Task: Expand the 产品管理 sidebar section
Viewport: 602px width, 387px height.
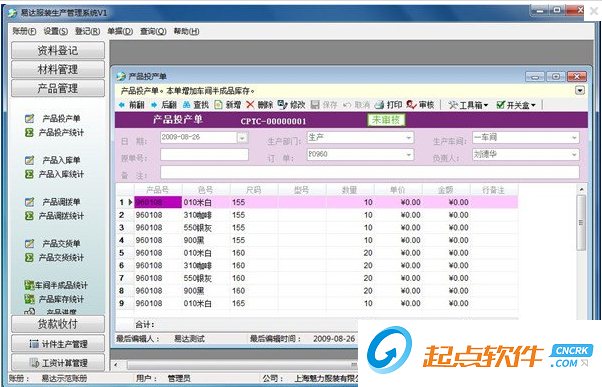Action: click(x=58, y=88)
